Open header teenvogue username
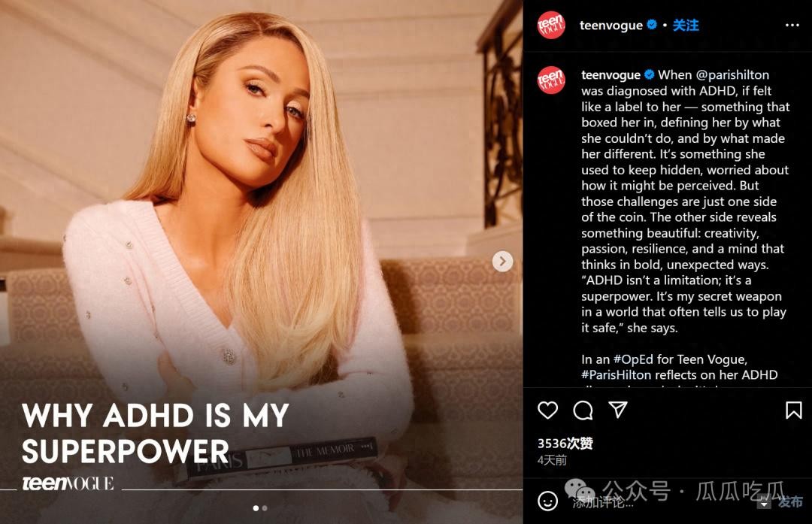 point(611,25)
